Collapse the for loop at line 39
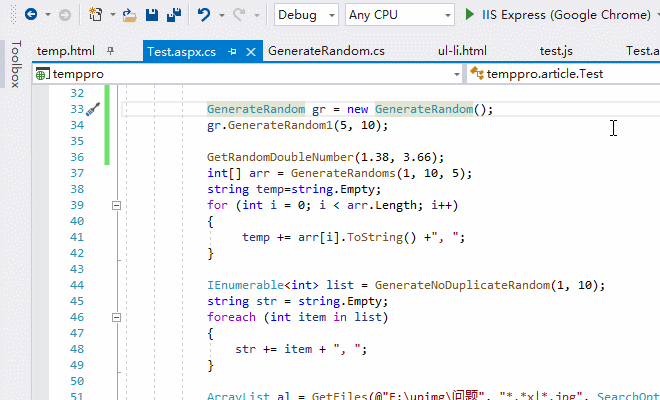The width and height of the screenshot is (660, 400). coord(117,205)
